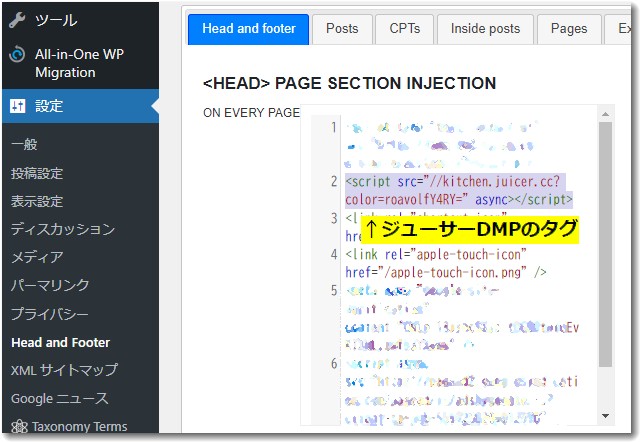Open All-in-One WP Migration menu
The height and width of the screenshot is (442, 640).
click(79, 63)
